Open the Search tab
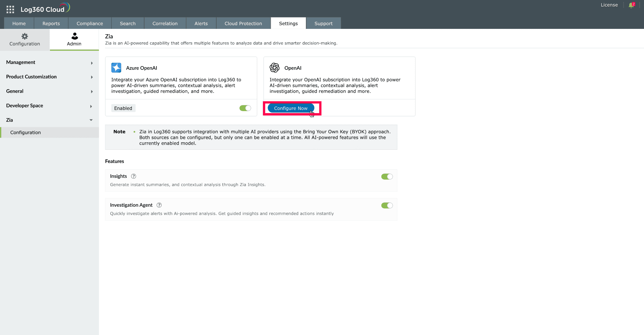The width and height of the screenshot is (644, 335). (128, 23)
